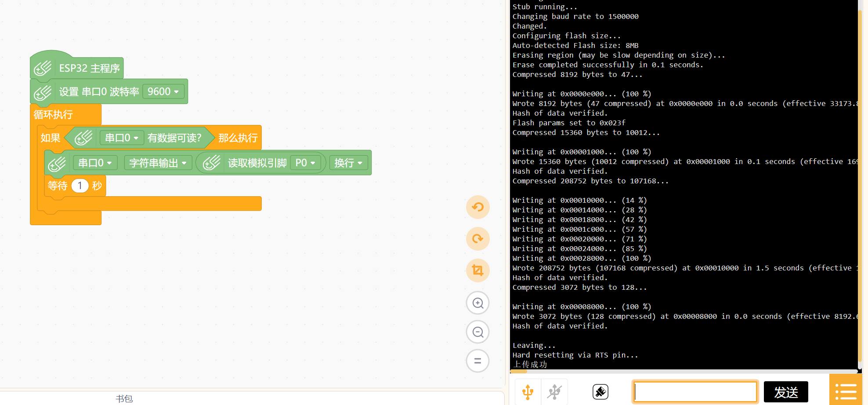Clear the serial console with brush icon
Viewport: 868px width, 405px height.
600,391
